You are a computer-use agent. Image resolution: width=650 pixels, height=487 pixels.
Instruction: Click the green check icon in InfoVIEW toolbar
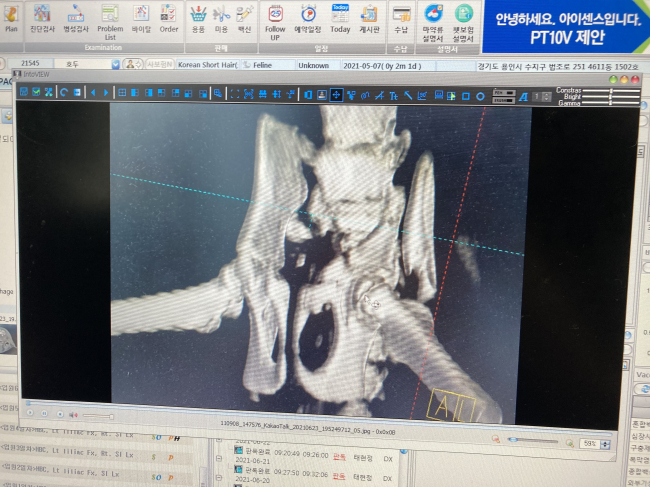[36, 92]
